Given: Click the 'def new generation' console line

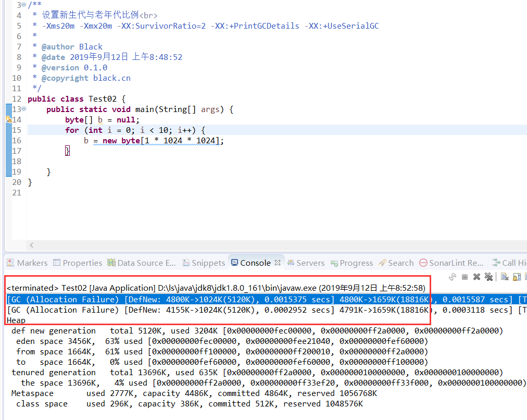Looking at the screenshot, I should pyautogui.click(x=257, y=330).
